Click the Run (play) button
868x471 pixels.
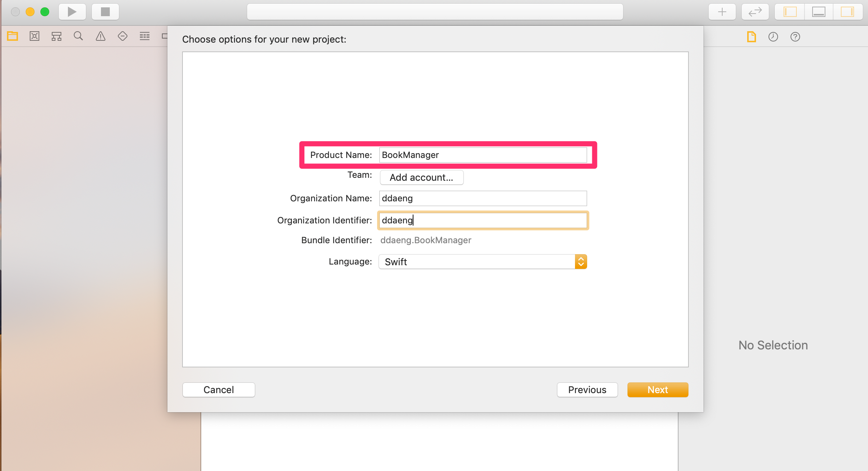72,12
